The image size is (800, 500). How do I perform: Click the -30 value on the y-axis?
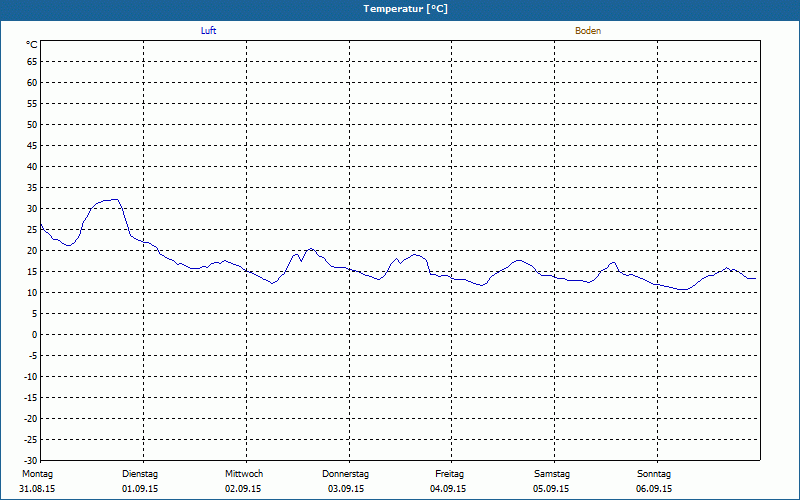31,460
